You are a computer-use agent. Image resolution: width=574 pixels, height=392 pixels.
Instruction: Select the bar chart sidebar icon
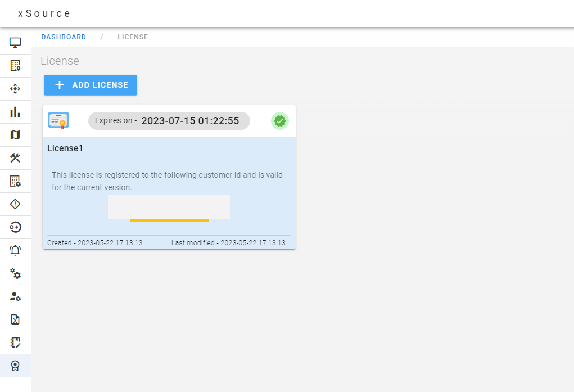click(x=15, y=112)
